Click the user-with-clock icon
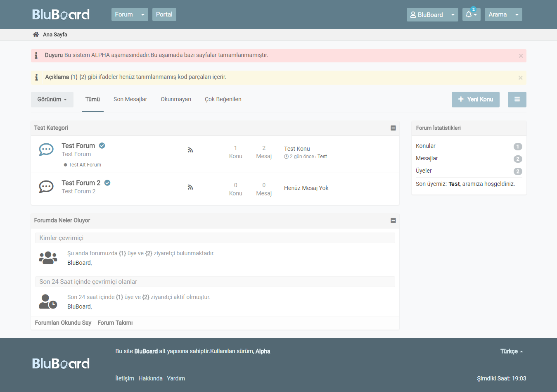557x392 pixels. pyautogui.click(x=48, y=302)
